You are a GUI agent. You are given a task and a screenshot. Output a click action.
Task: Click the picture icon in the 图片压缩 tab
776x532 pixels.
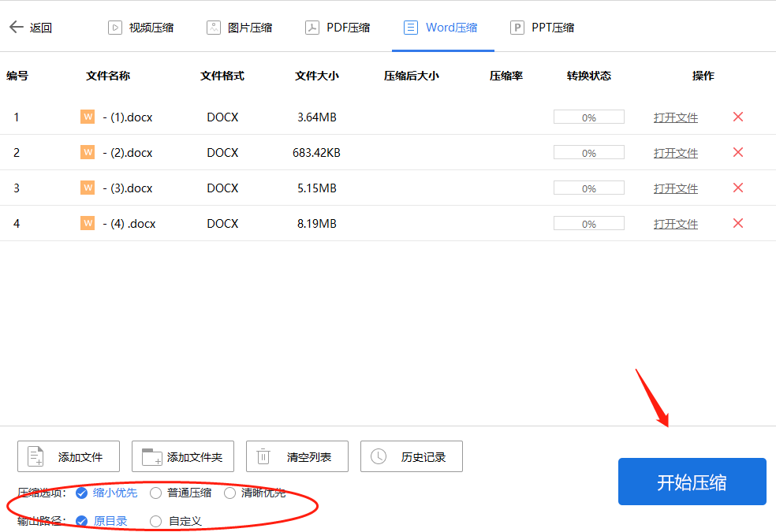213,26
